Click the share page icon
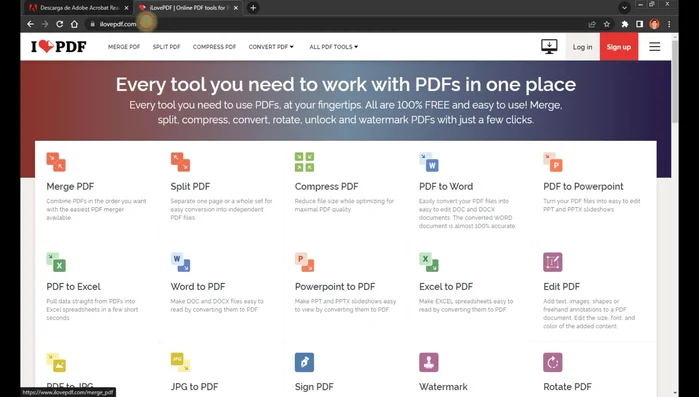 click(x=592, y=24)
